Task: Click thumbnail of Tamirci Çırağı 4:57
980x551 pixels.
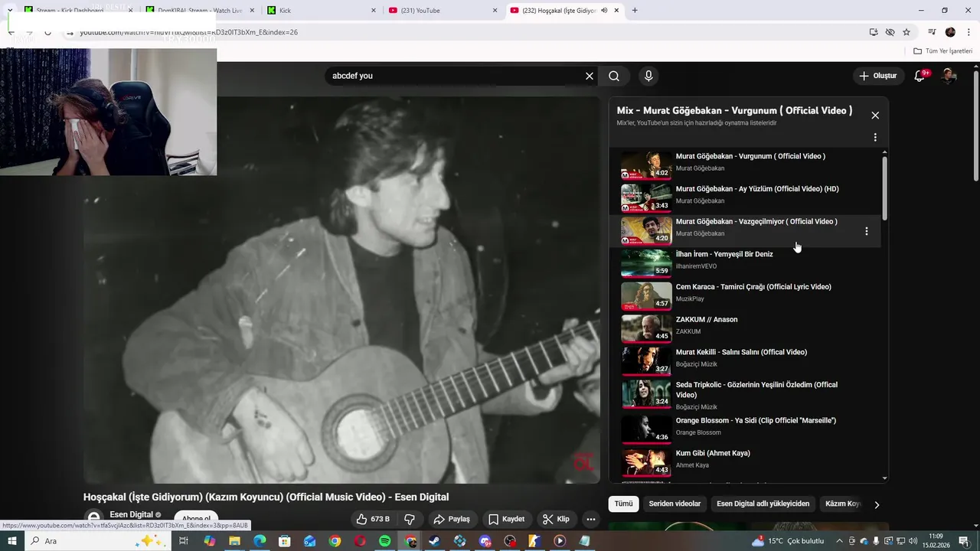Action: click(x=646, y=296)
